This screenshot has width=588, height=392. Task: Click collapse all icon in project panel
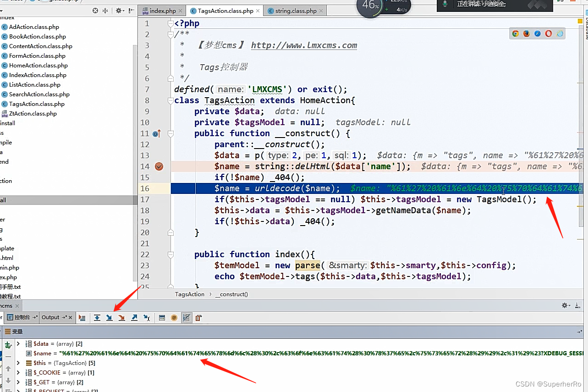pos(105,11)
